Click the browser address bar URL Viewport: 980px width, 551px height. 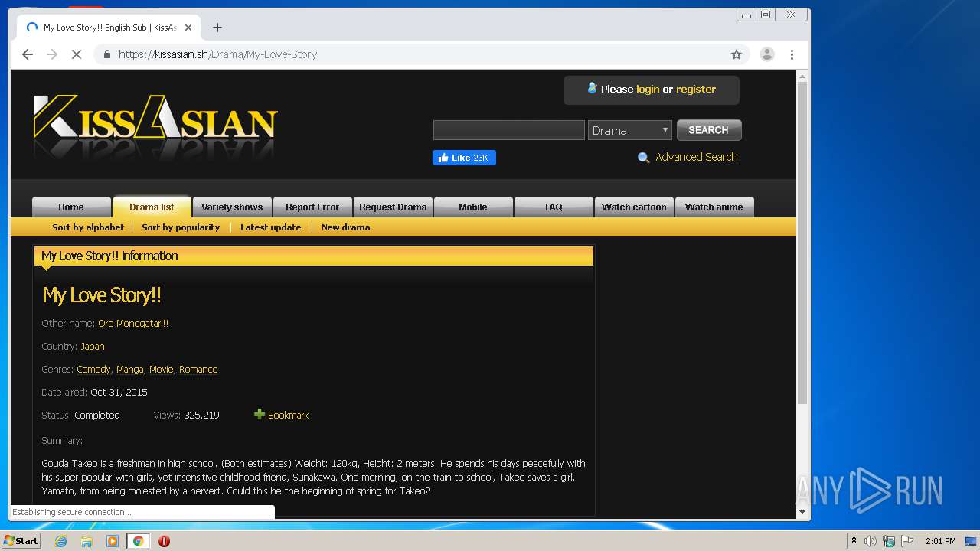218,54
